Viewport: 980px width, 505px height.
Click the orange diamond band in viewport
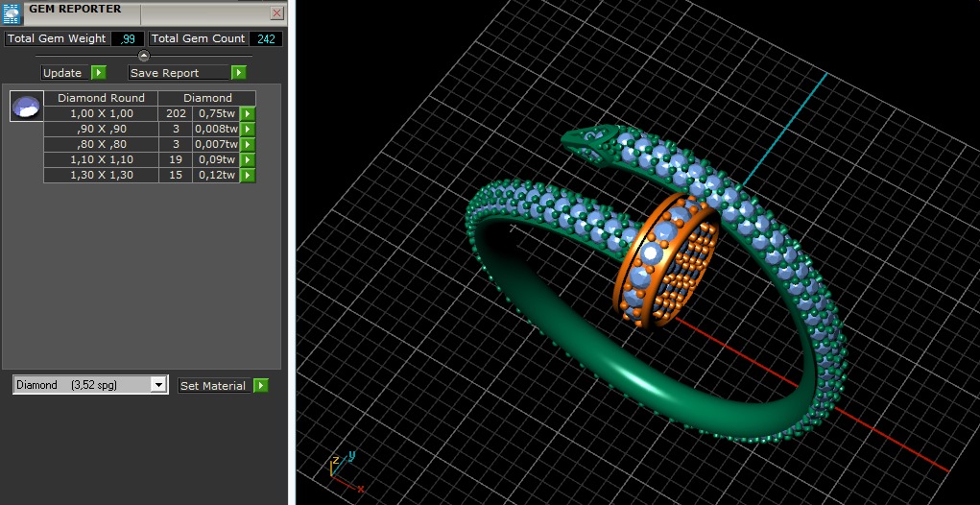coord(665,259)
